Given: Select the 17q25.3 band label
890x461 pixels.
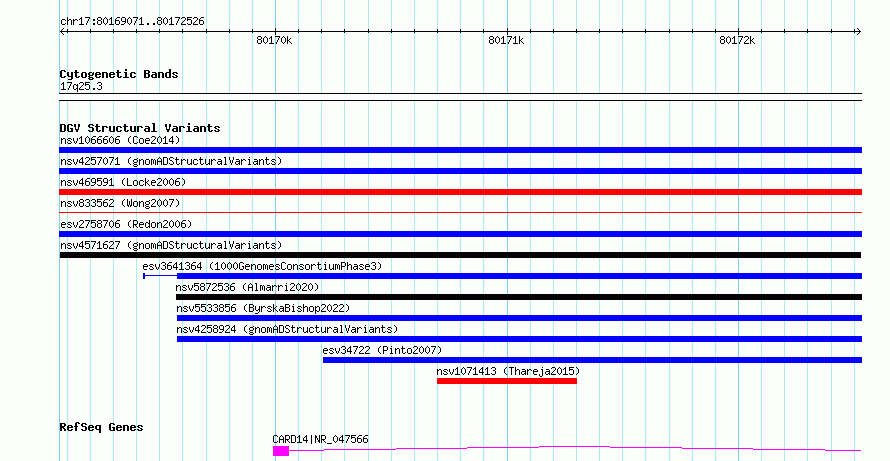Looking at the screenshot, I should coord(81,87).
